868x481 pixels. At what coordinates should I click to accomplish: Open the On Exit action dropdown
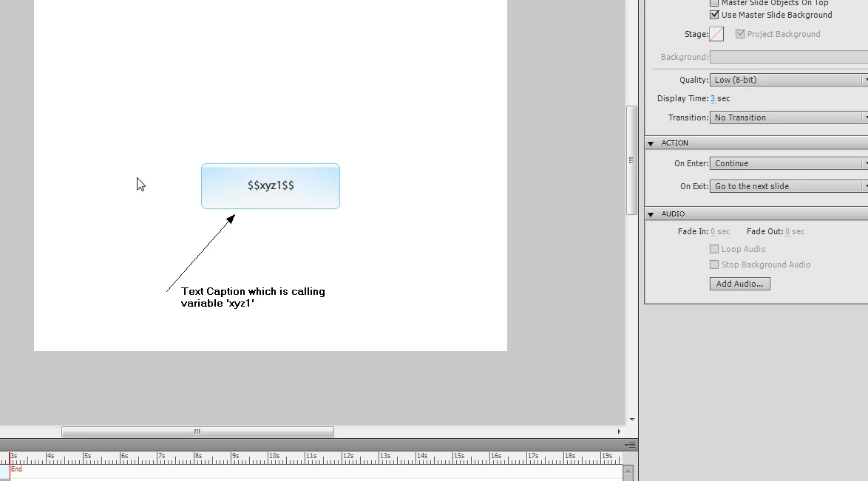(789, 186)
